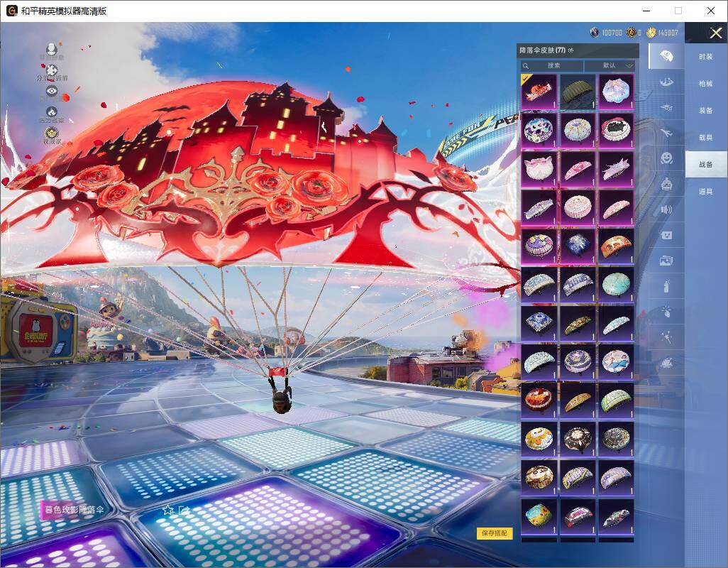Image resolution: width=728 pixels, height=568 pixels.
Task: Open the emote smiley face category
Action: tap(666, 158)
